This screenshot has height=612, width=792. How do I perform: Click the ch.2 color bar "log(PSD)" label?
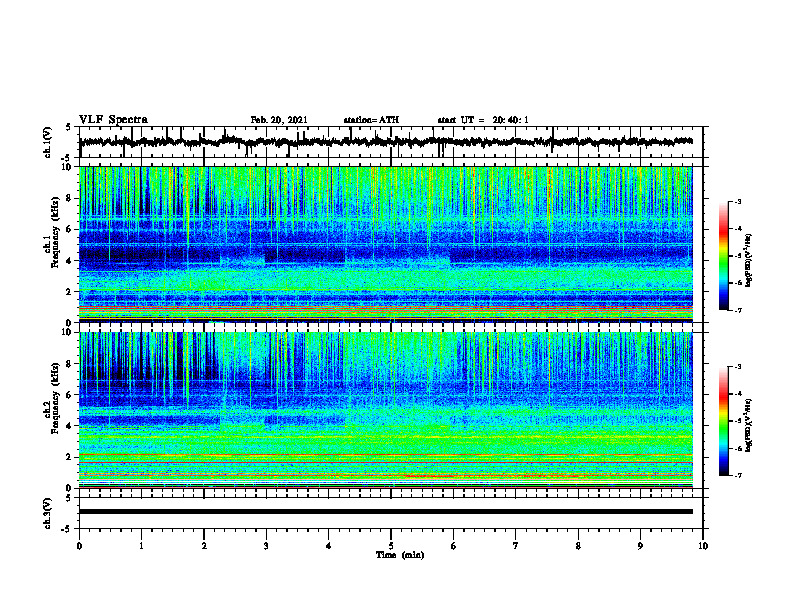748,426
